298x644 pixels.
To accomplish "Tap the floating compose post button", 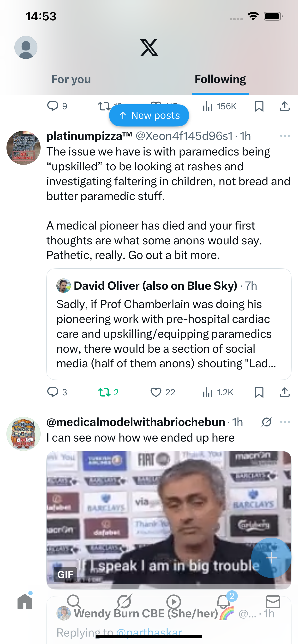I will pos(271,557).
